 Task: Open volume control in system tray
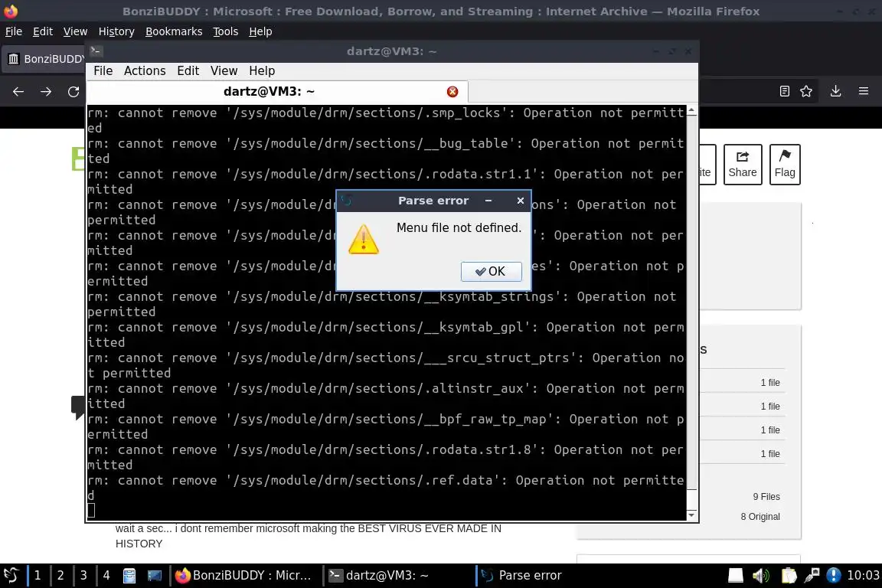(x=760, y=575)
